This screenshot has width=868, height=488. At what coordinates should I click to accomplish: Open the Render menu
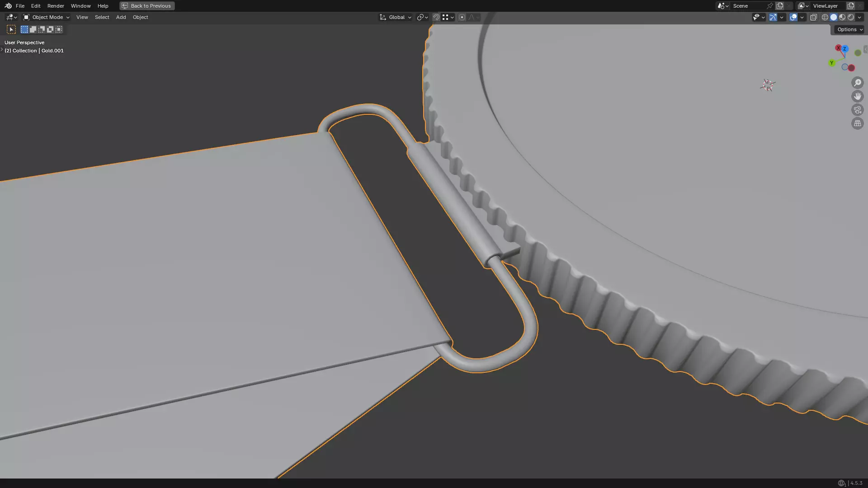tap(56, 6)
